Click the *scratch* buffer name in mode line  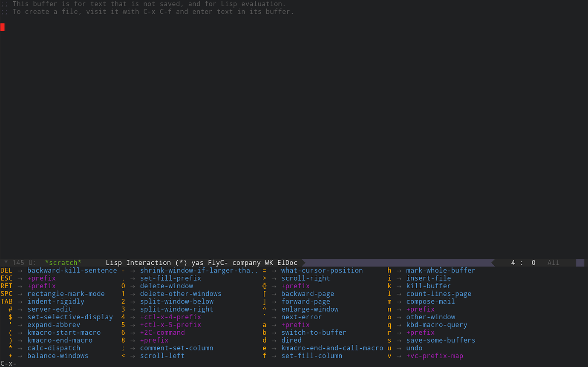coord(63,263)
